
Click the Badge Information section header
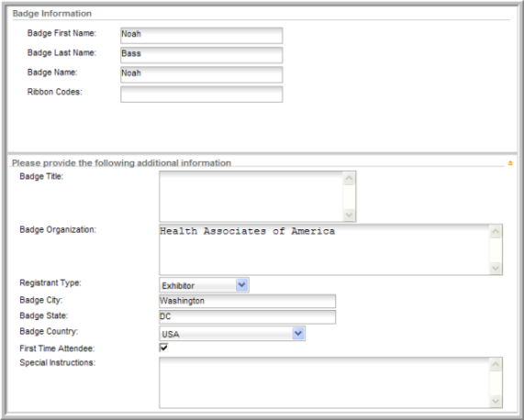click(x=52, y=14)
